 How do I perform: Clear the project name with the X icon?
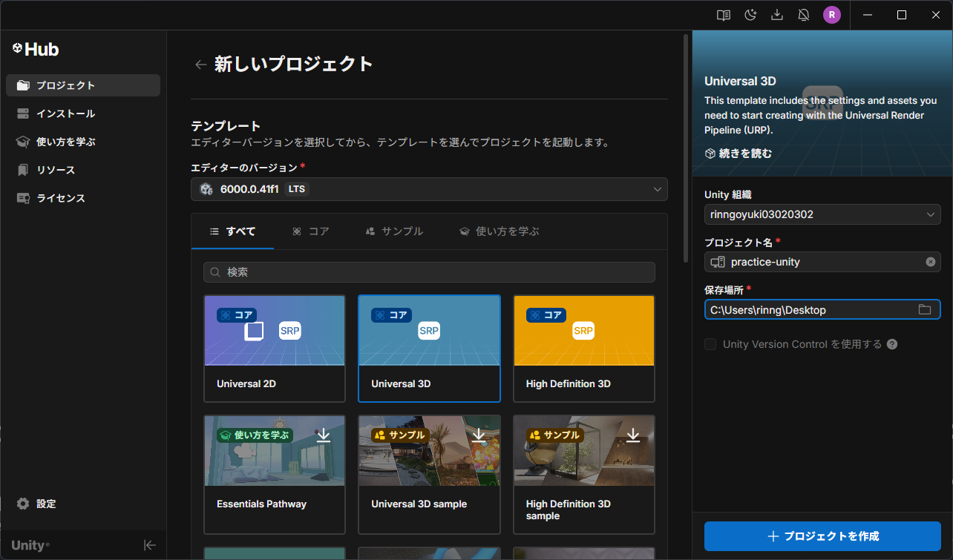[x=931, y=262]
